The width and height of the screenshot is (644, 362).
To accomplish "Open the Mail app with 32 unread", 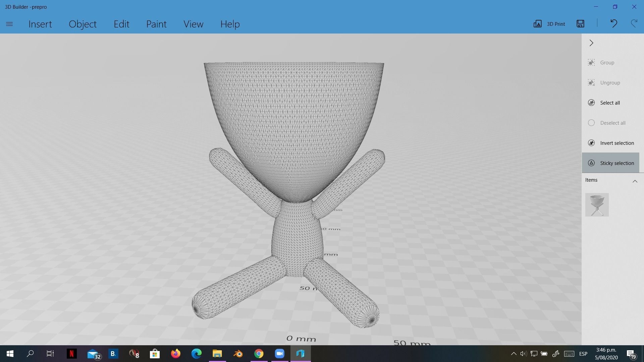I will coord(94,354).
